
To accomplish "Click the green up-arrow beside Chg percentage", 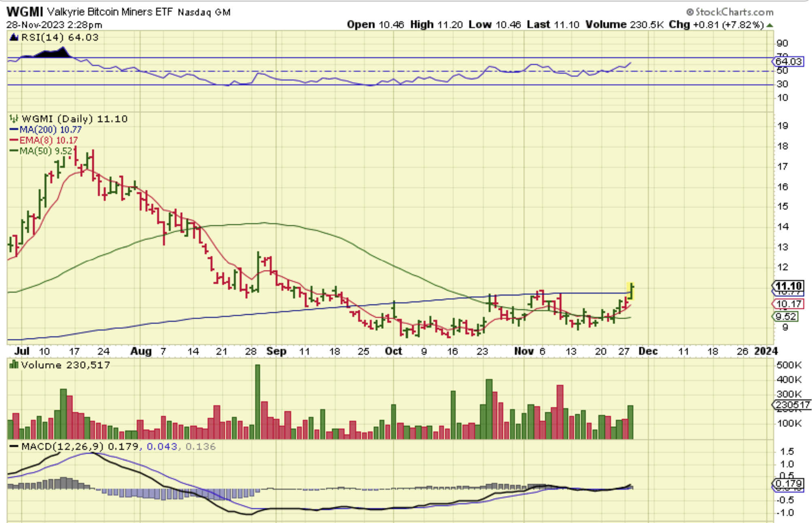I will coord(770,25).
